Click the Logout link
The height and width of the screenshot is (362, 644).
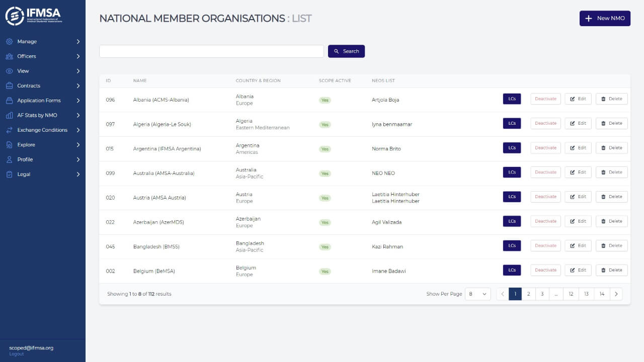pyautogui.click(x=16, y=354)
